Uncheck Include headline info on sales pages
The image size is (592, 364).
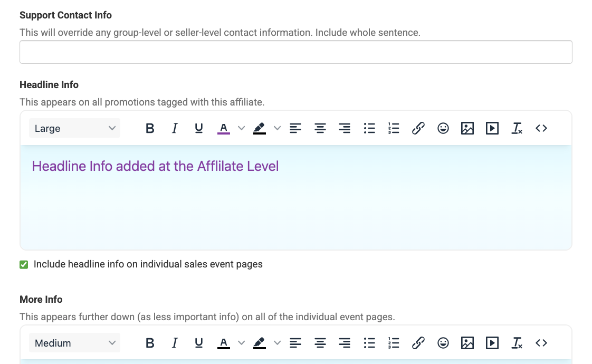(x=24, y=264)
